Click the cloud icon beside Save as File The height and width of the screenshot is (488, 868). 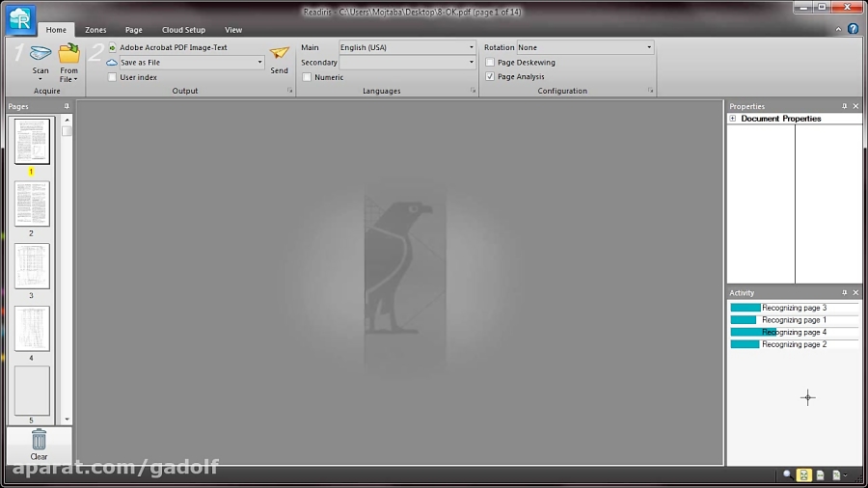[112, 63]
